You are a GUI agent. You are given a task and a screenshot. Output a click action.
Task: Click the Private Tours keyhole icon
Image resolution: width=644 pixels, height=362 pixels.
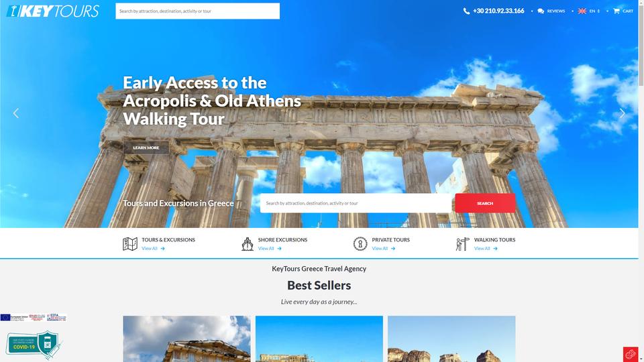click(x=360, y=244)
